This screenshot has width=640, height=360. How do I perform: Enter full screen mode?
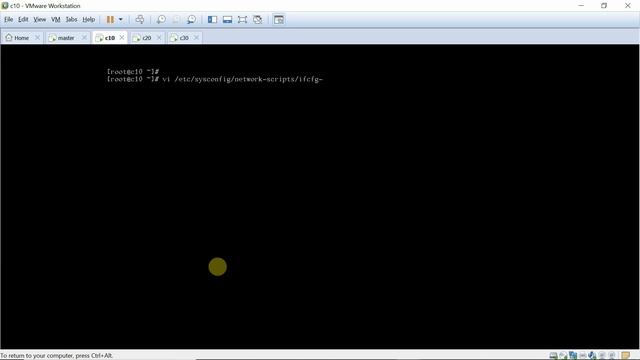click(x=242, y=20)
